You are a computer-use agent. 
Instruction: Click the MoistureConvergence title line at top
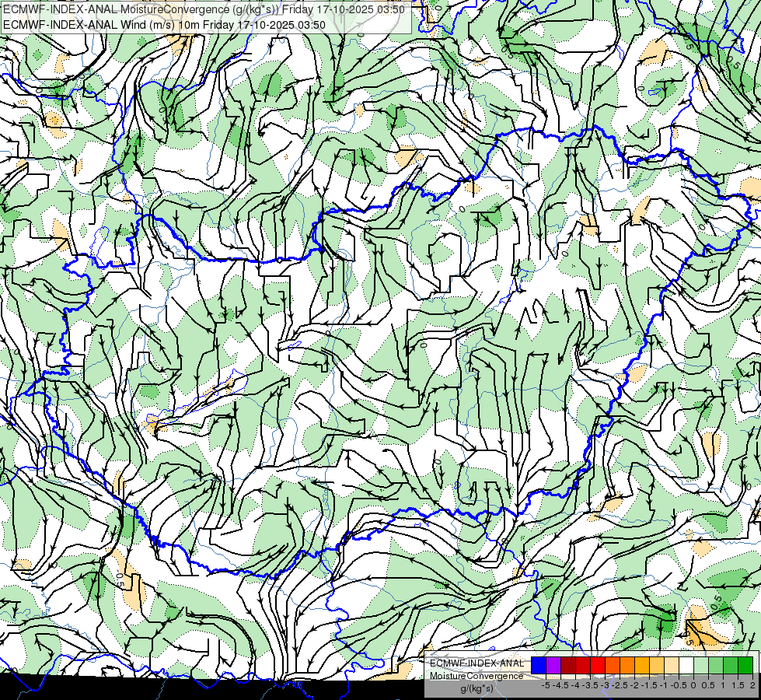[204, 9]
